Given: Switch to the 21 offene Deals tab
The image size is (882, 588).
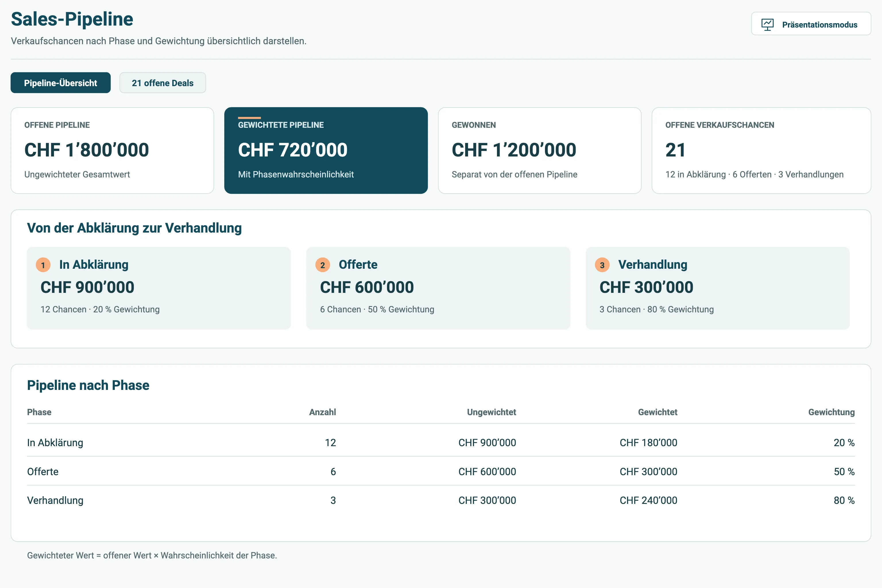Looking at the screenshot, I should pyautogui.click(x=163, y=82).
